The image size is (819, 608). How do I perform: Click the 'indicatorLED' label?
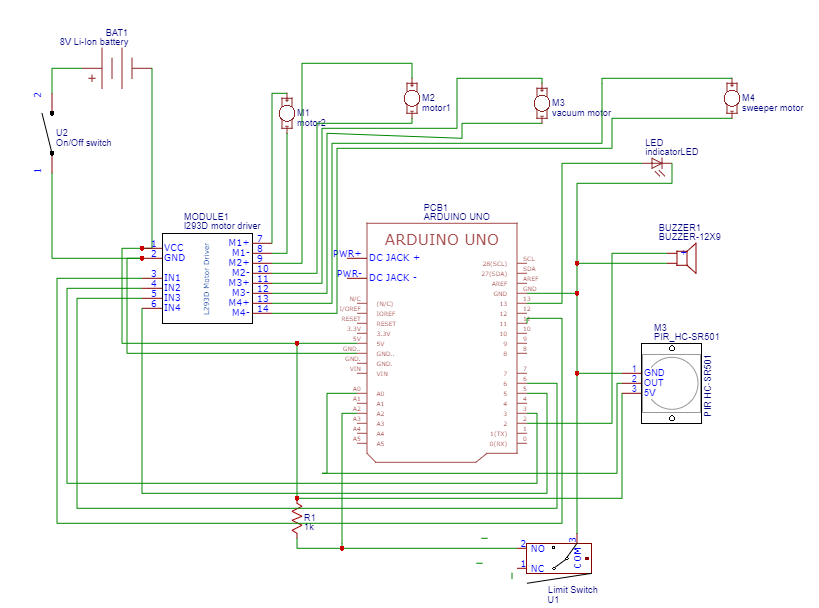coord(672,152)
